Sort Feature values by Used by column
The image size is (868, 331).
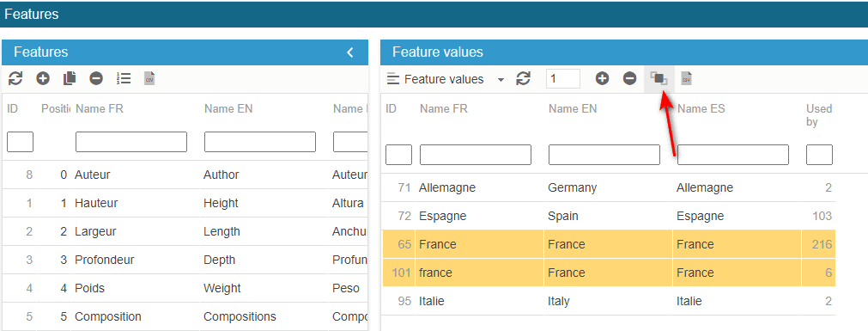[x=819, y=115]
